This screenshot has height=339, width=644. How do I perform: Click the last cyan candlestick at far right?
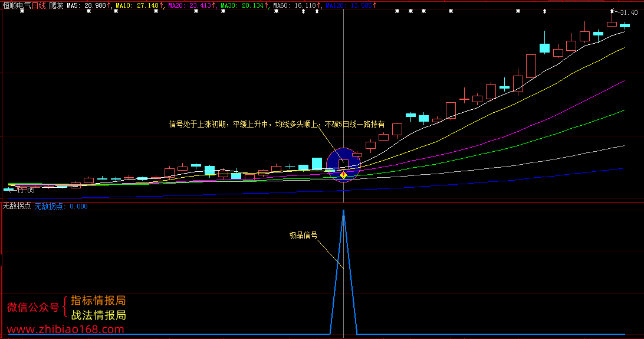[625, 25]
